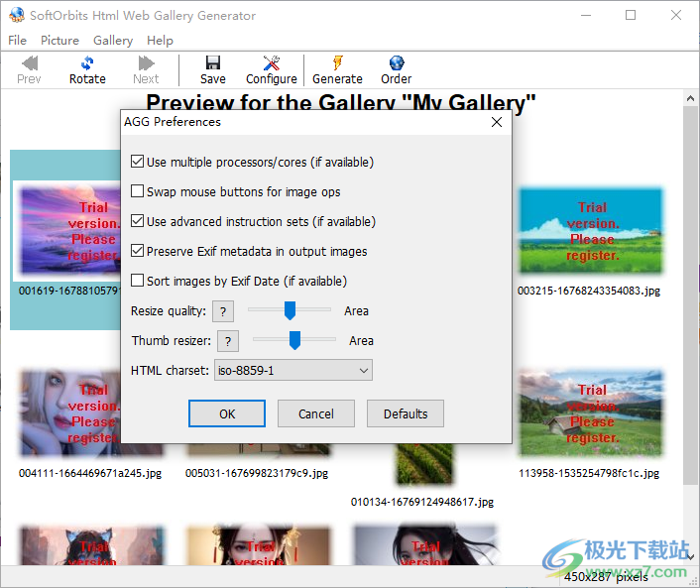Select thumbnail 003215-16768243354083.jpg
700x588 pixels.
click(x=591, y=231)
